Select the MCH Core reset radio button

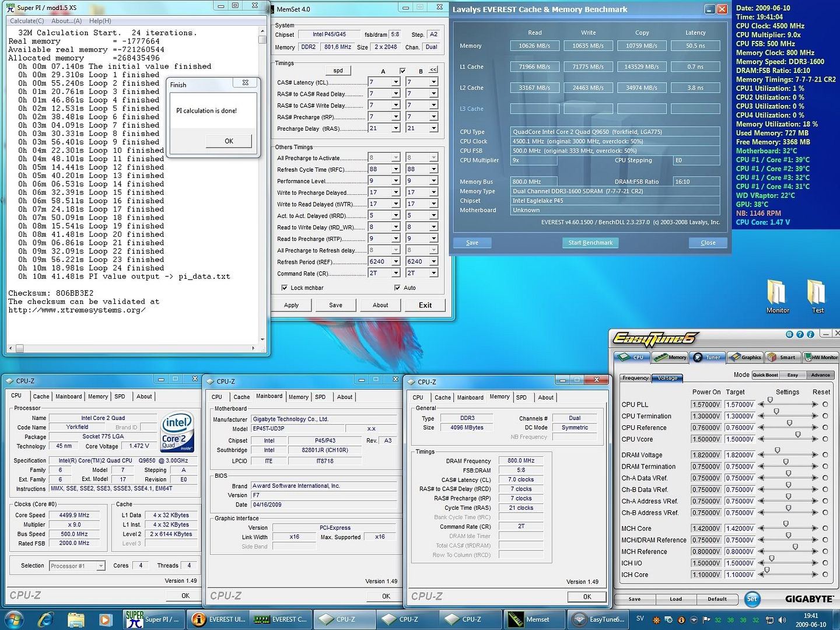(x=825, y=528)
